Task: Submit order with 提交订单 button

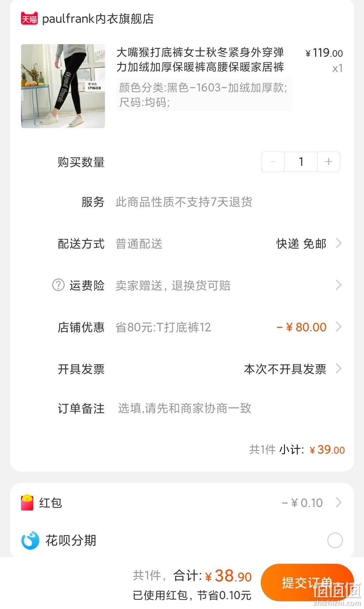Action: (307, 582)
